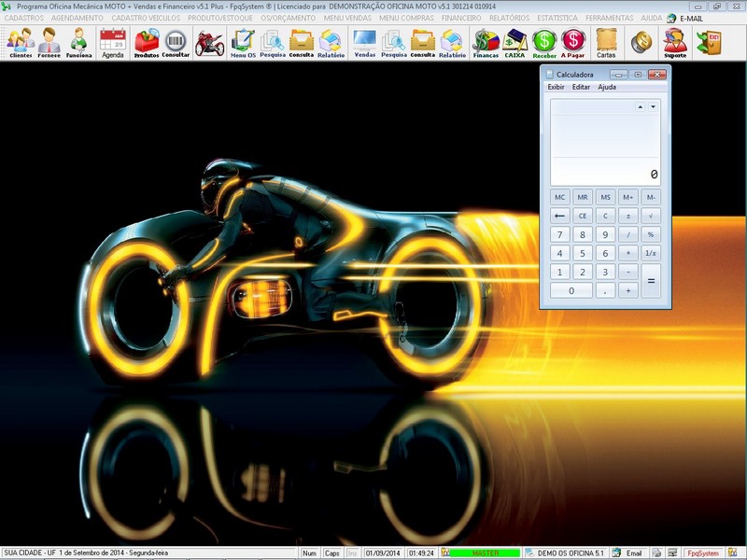Open the FINANCEIRO menu
747x560 pixels.
(x=461, y=18)
